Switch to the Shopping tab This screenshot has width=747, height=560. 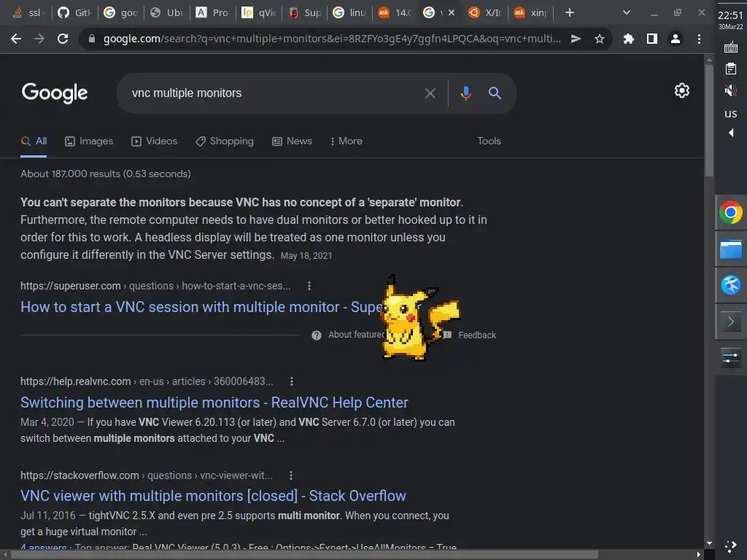point(225,141)
